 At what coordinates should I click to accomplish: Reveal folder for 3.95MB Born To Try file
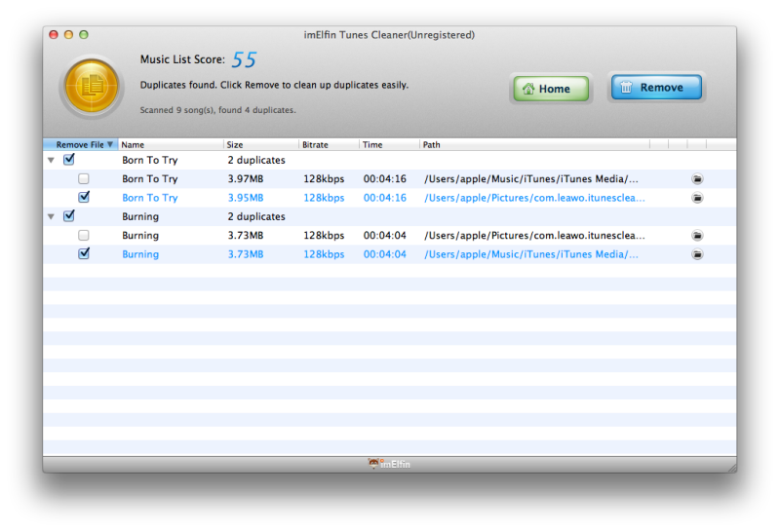(697, 198)
